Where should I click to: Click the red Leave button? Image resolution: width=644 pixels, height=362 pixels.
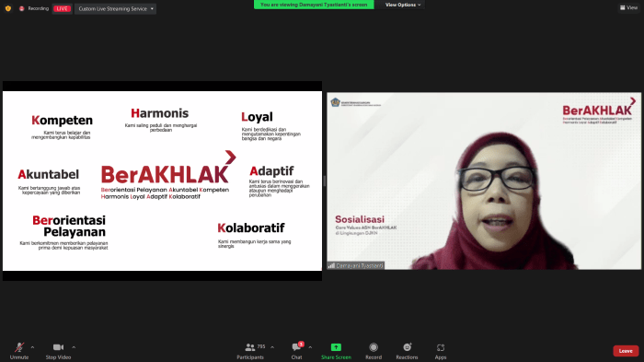pyautogui.click(x=626, y=351)
